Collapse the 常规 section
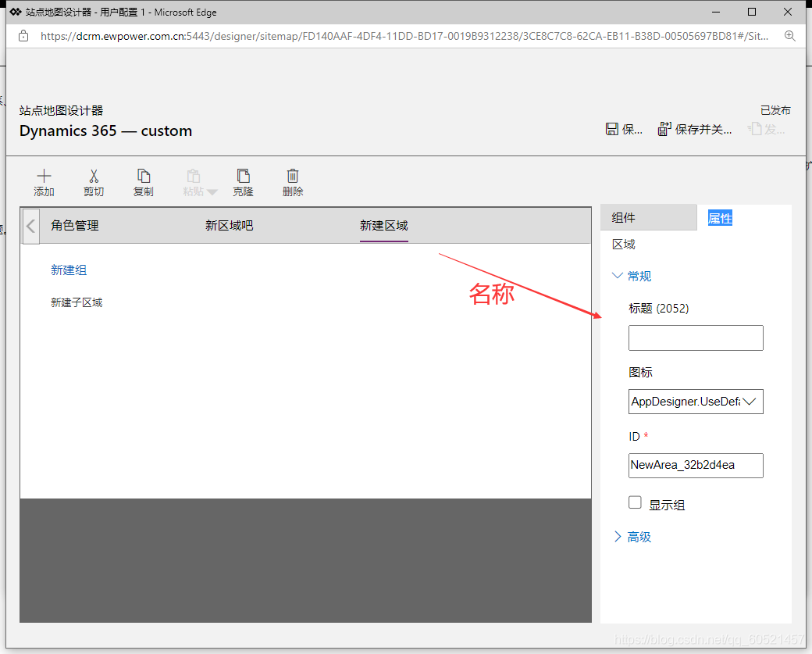The width and height of the screenshot is (812, 654). (x=632, y=277)
